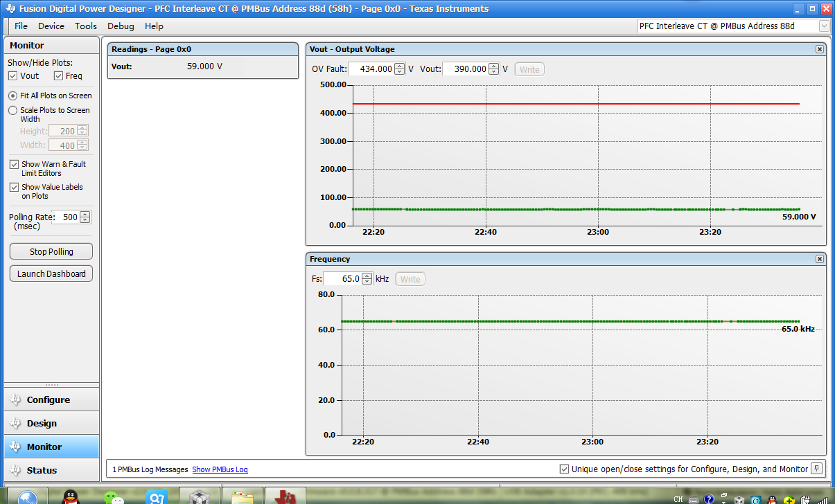Select Scale Plots to Screen Width
The height and width of the screenshot is (504, 835).
tap(13, 110)
